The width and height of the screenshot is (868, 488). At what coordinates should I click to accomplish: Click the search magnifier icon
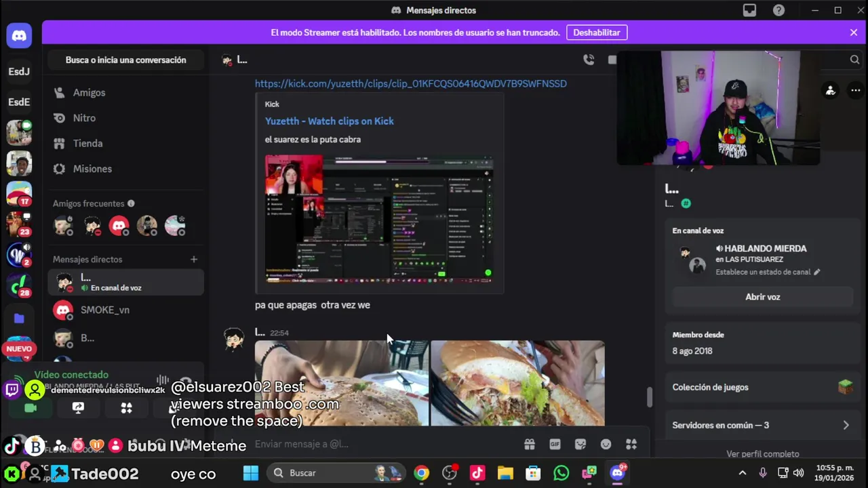click(x=854, y=60)
